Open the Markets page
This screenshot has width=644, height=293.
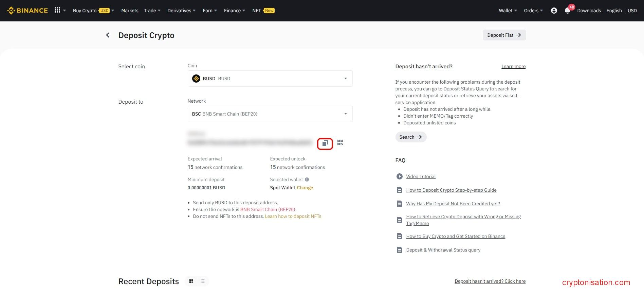click(130, 11)
